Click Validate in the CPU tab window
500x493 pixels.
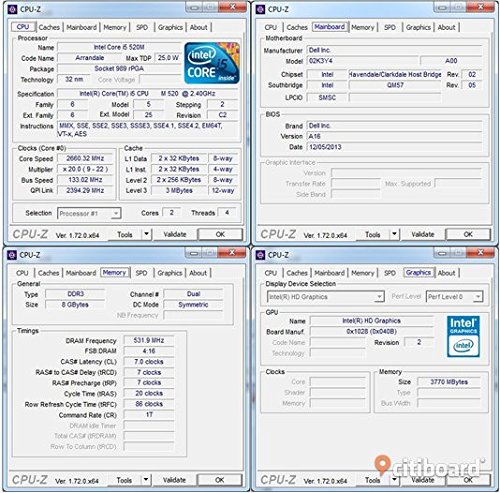point(175,234)
